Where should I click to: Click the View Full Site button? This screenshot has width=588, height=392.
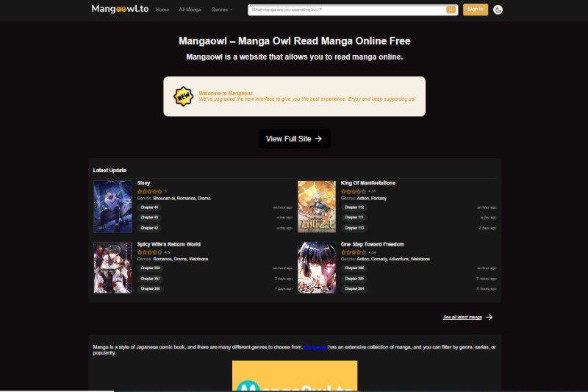click(295, 139)
